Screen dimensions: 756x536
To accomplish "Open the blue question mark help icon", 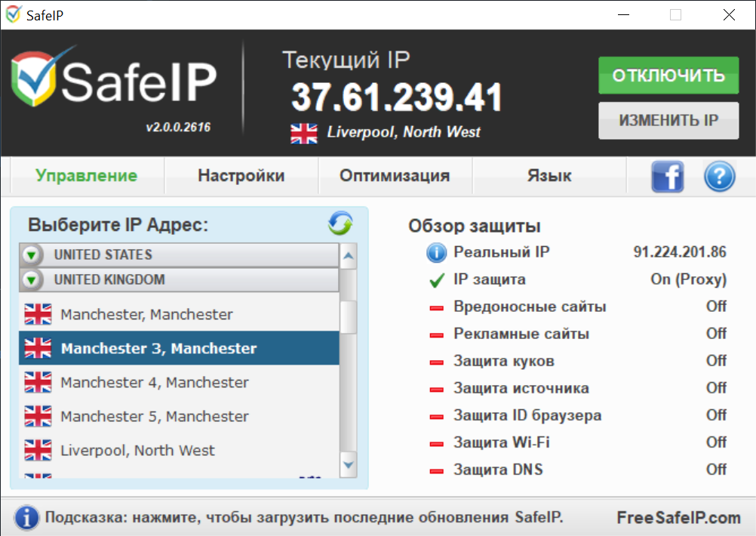I will 719,177.
